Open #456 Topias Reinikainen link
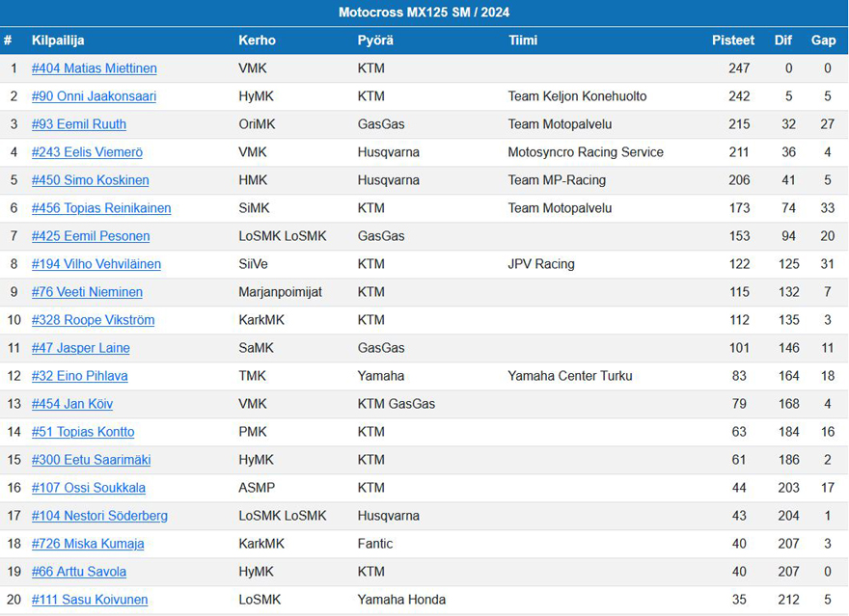This screenshot has height=616, width=849. point(101,208)
